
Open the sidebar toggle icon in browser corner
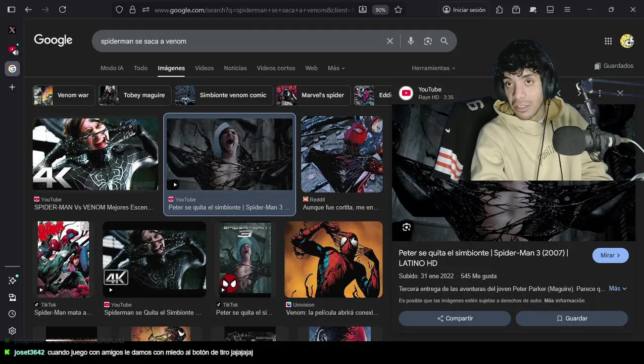(x=11, y=10)
